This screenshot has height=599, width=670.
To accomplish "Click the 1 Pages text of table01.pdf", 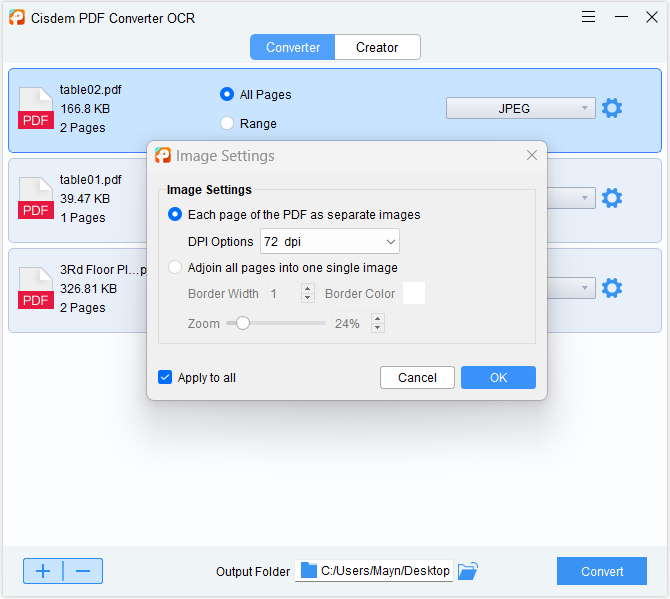I will [82, 217].
